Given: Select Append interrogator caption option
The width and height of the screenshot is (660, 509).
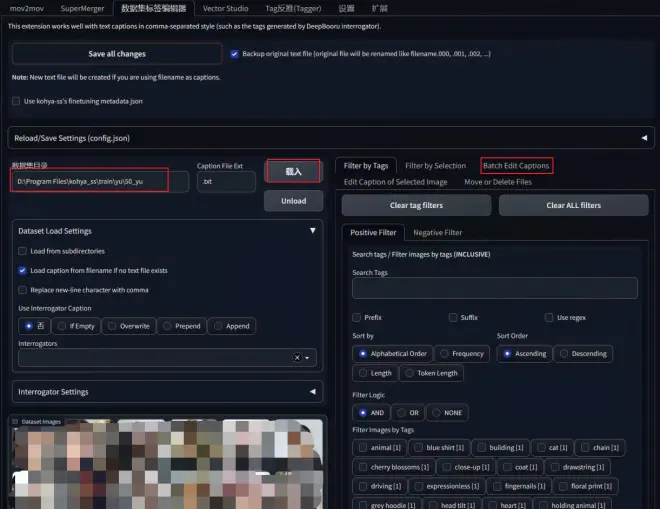Looking at the screenshot, I should [x=232, y=326].
